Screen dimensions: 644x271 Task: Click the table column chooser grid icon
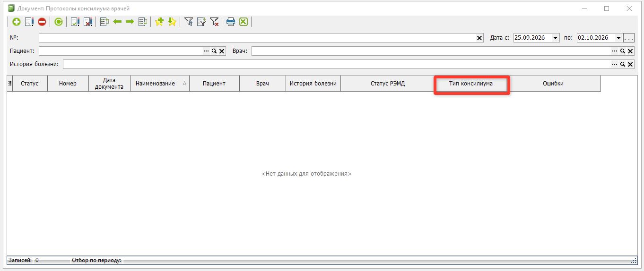10,84
